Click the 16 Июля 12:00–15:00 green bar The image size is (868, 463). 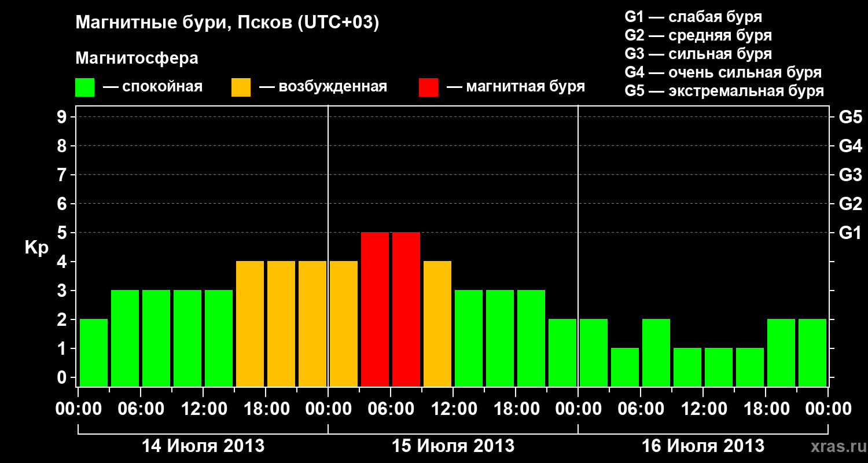[x=719, y=367]
